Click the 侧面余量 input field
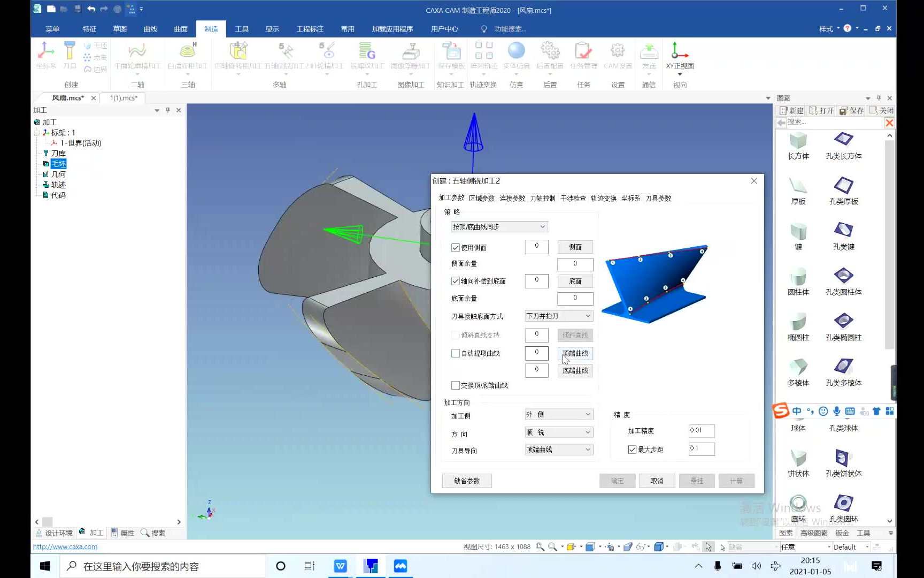 coord(575,264)
